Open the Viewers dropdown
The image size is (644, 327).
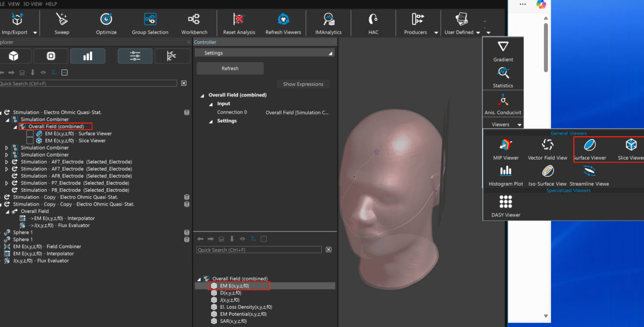519,125
